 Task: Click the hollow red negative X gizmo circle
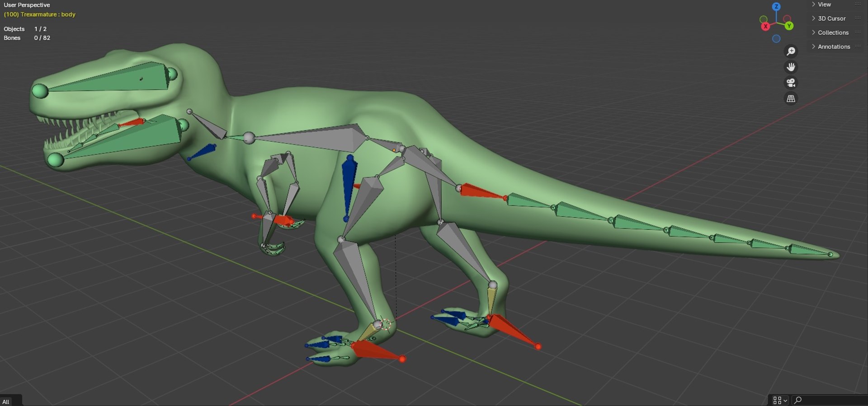(x=787, y=19)
